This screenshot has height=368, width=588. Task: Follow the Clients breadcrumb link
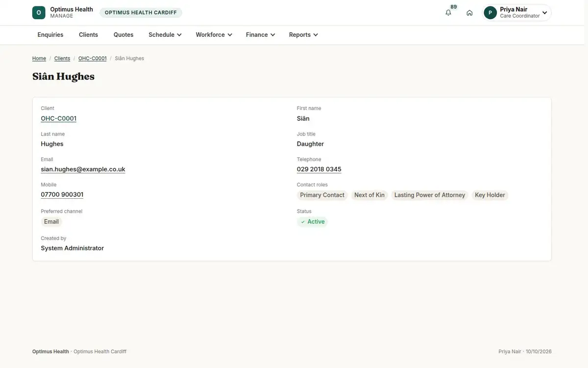click(x=62, y=58)
